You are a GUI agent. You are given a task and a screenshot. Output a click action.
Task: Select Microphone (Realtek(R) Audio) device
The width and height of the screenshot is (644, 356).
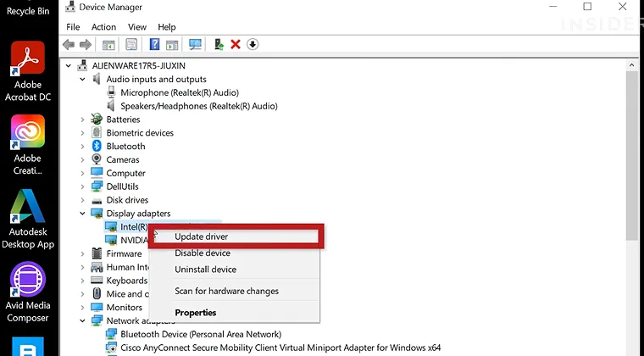coord(180,92)
